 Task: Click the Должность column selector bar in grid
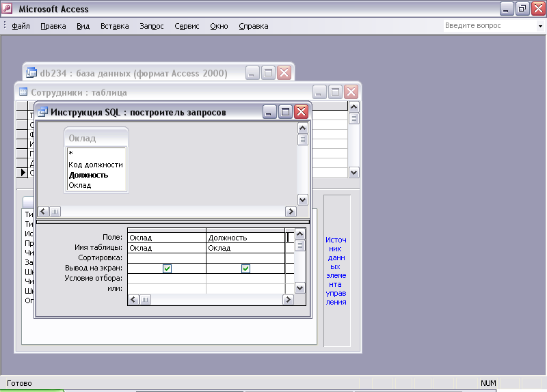(x=245, y=230)
